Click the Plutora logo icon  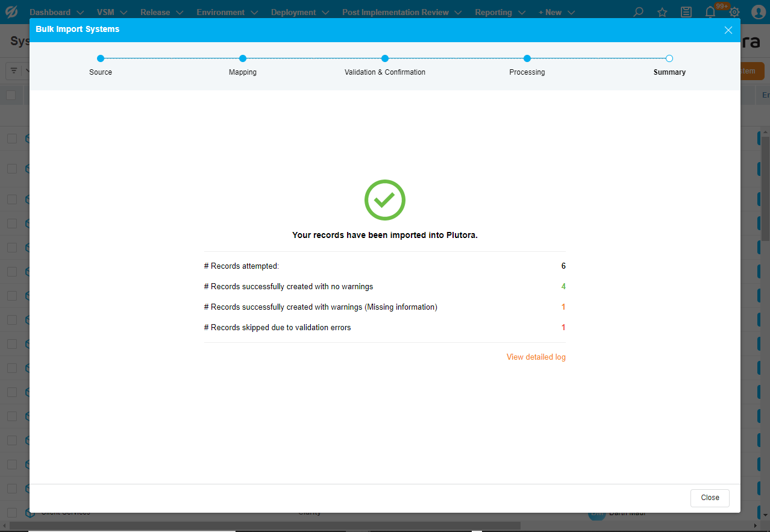pyautogui.click(x=11, y=12)
